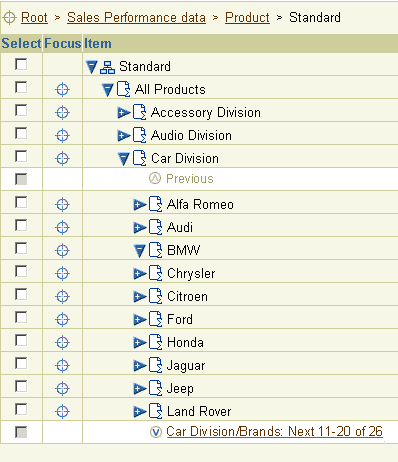Focus on the BMW row
The height and width of the screenshot is (462, 398).
click(62, 250)
